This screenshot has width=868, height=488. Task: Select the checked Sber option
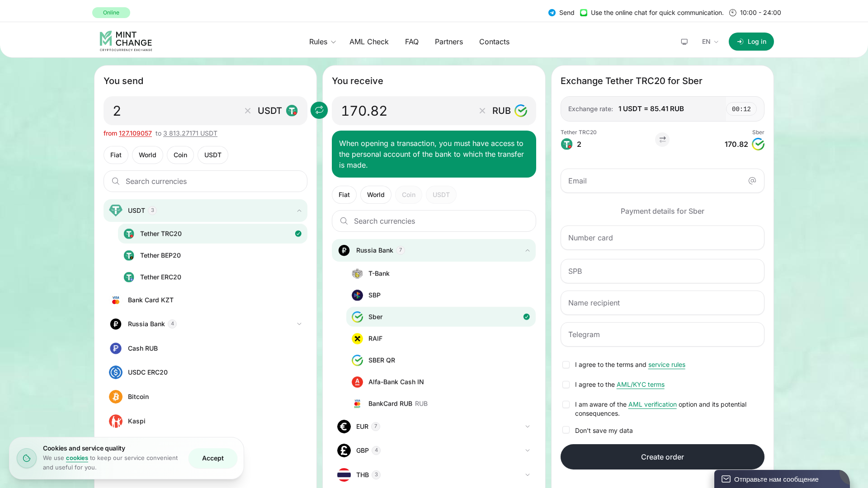tap(441, 317)
